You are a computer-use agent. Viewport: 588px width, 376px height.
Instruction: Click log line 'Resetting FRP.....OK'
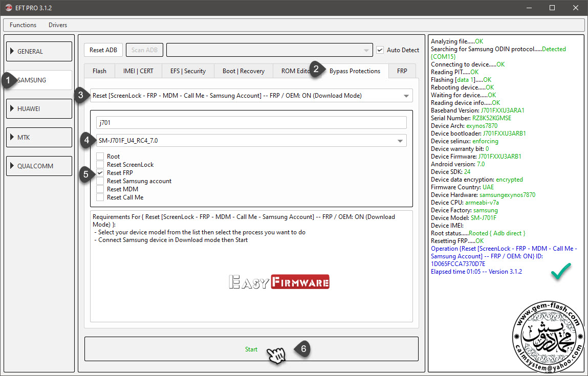(x=458, y=240)
